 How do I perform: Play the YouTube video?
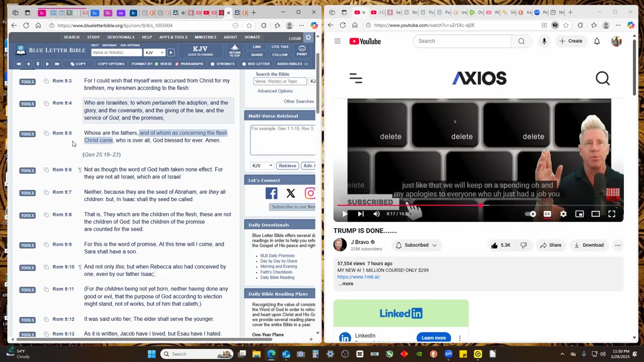coord(345,214)
